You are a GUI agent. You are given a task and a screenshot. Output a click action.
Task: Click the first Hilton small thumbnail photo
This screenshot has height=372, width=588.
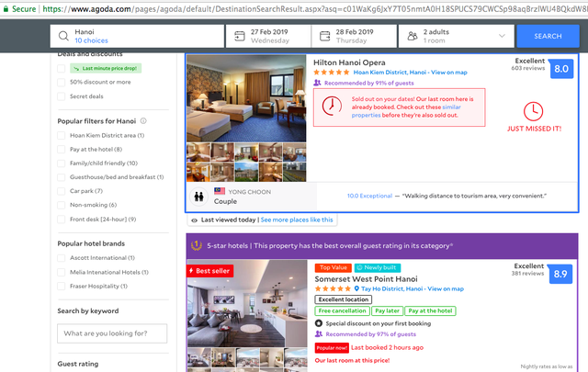[x=198, y=152]
